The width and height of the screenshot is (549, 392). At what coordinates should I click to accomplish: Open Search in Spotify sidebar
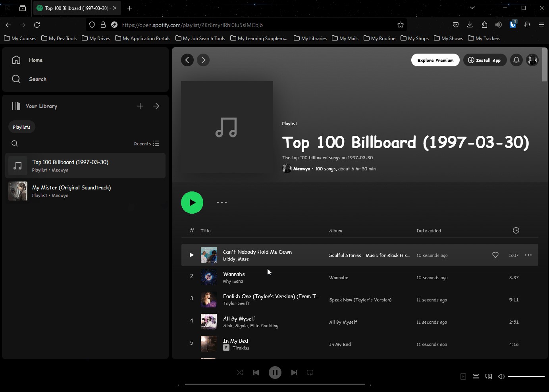pyautogui.click(x=29, y=79)
